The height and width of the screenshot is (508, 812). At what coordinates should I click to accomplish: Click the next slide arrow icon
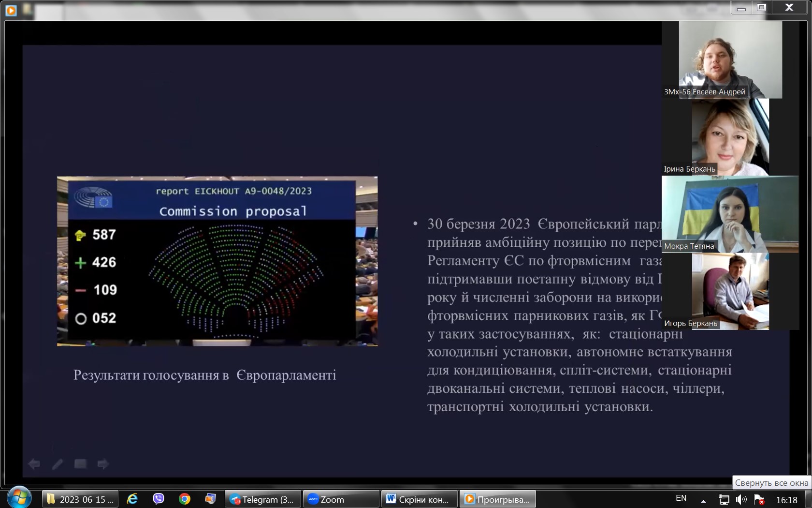(103, 464)
